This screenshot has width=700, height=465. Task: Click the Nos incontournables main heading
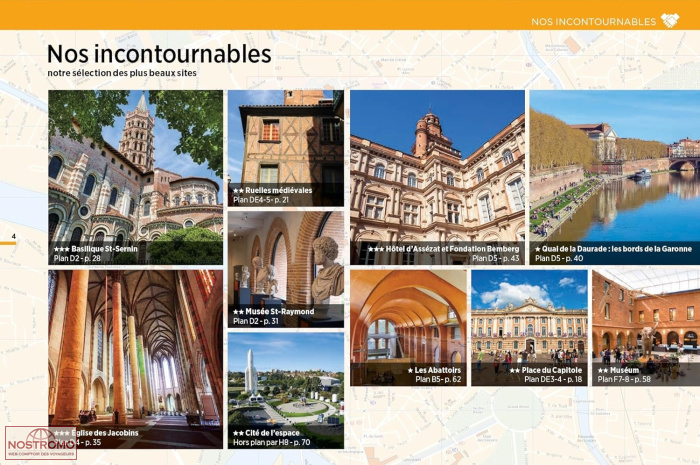click(x=159, y=54)
